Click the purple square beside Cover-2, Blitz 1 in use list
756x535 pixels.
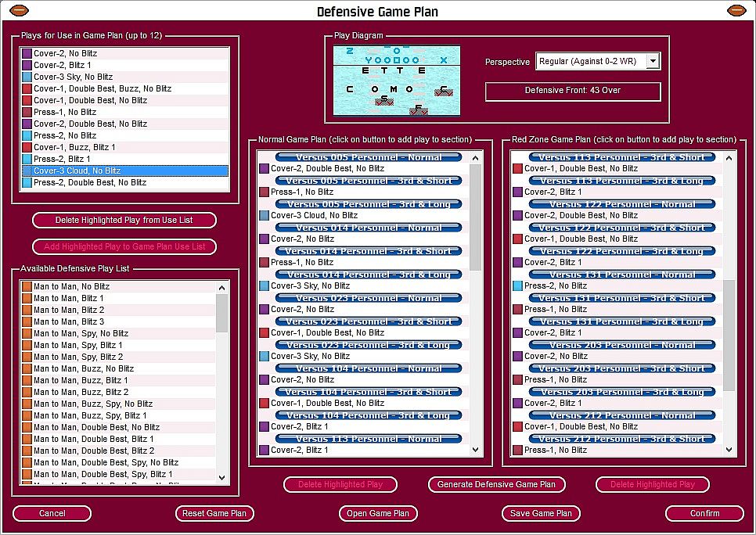click(x=27, y=65)
